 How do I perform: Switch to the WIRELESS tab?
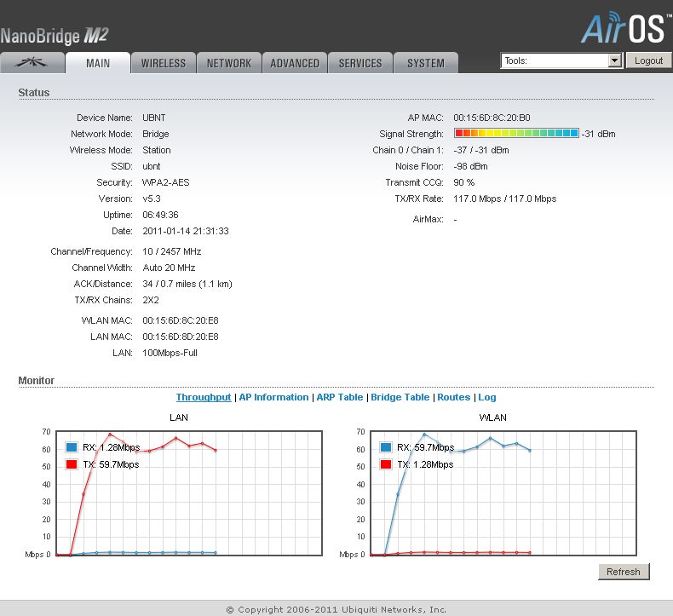pos(163,63)
